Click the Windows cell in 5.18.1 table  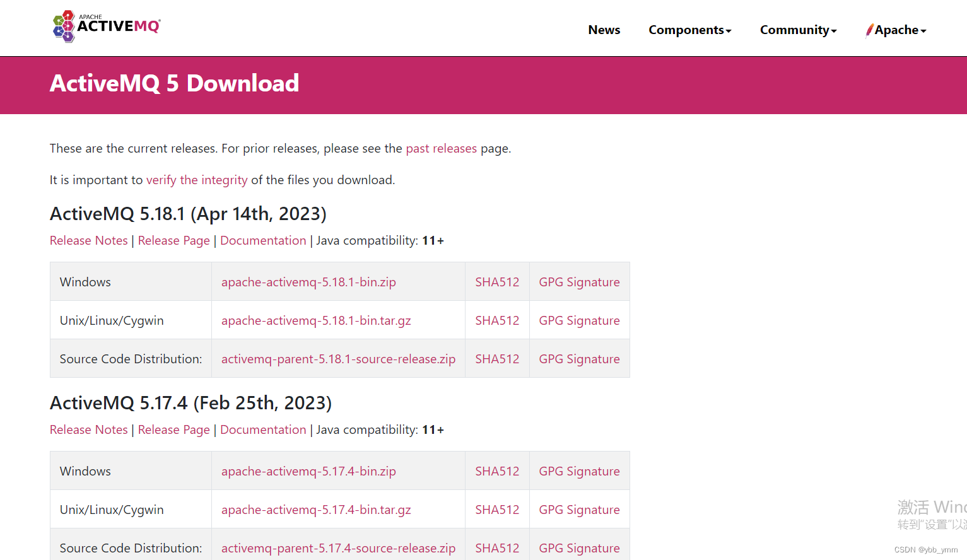[131, 282]
